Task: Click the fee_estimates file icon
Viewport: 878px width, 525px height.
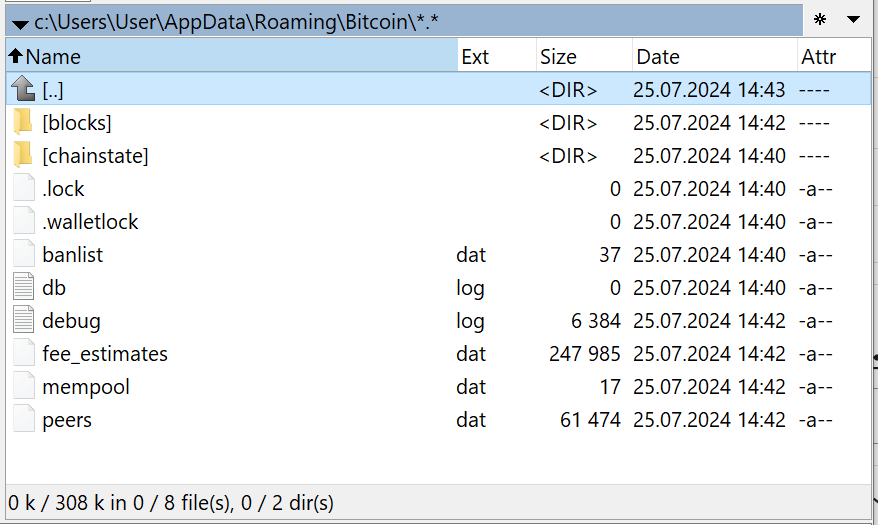Action: coord(24,353)
